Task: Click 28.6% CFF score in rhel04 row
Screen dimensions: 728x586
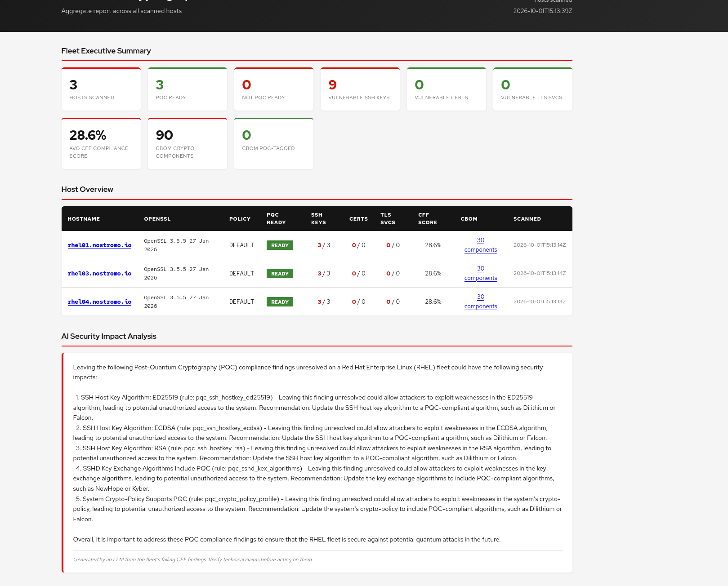Action: [433, 302]
